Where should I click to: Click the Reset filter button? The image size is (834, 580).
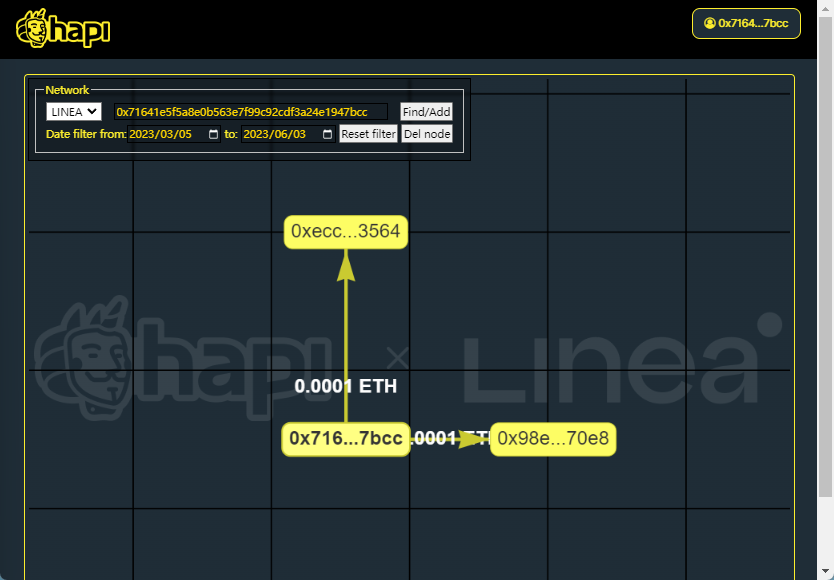[x=369, y=134]
